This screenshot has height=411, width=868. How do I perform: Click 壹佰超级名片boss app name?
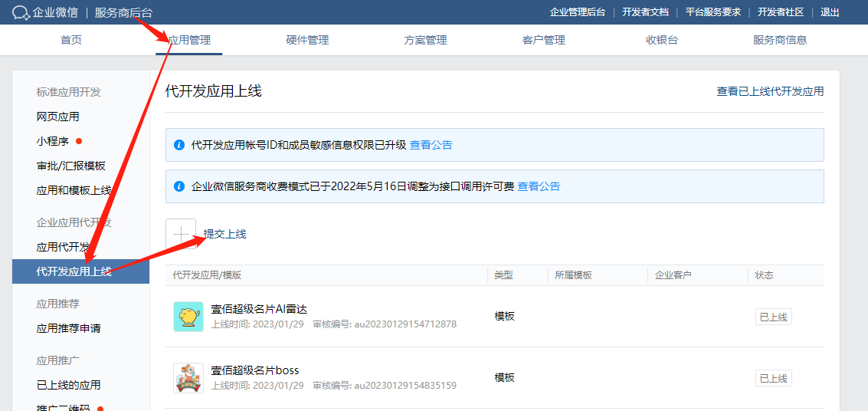point(254,370)
